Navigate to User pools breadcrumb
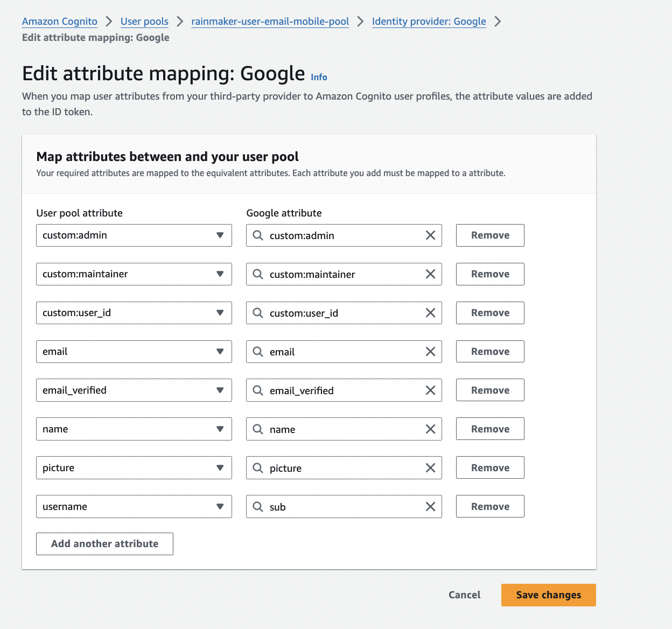This screenshot has height=629, width=672. click(x=144, y=22)
